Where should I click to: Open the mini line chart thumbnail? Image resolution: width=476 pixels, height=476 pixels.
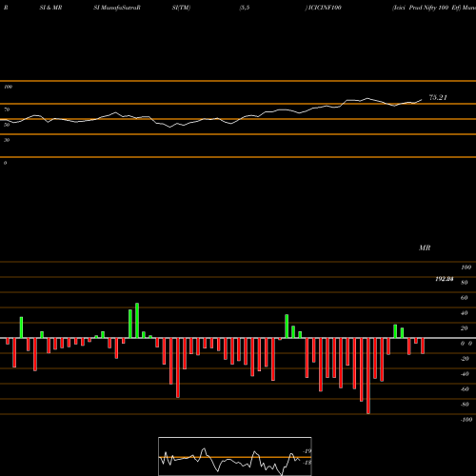tap(235, 456)
